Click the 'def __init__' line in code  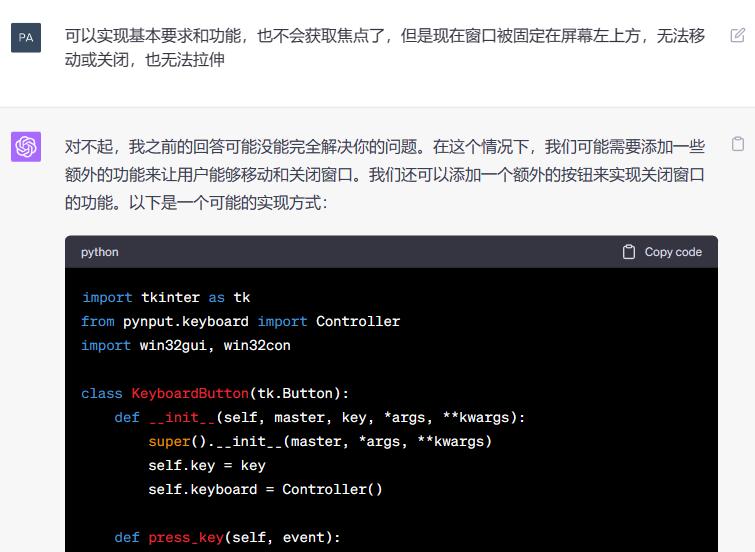(x=320, y=417)
